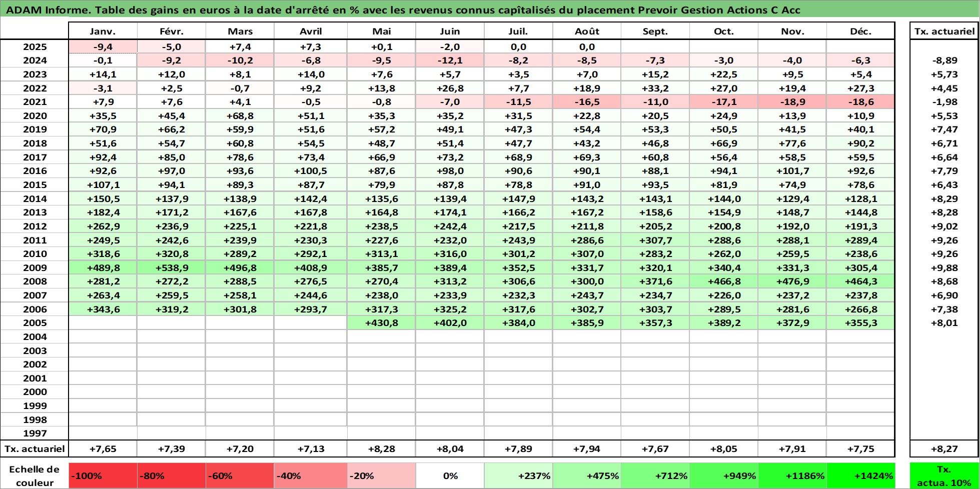
Task: Click the 'Echelle de couleur' label
Action: point(35,475)
